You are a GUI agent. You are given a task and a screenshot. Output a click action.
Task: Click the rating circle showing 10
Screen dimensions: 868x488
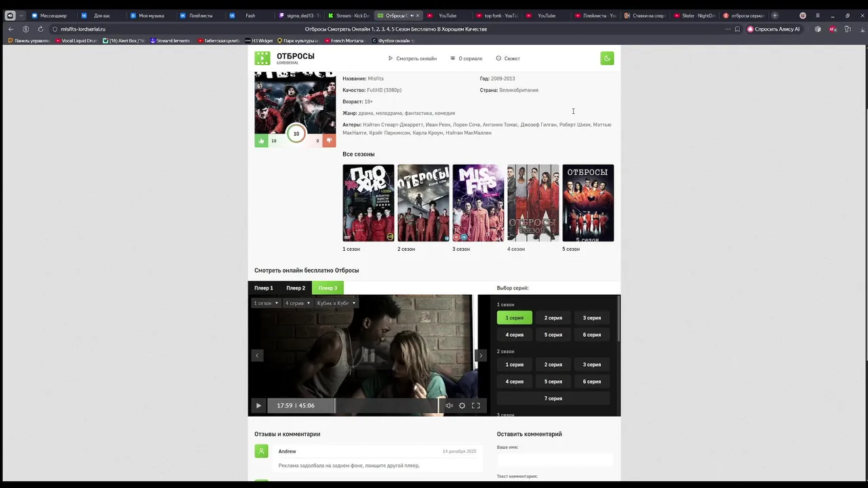pos(296,134)
